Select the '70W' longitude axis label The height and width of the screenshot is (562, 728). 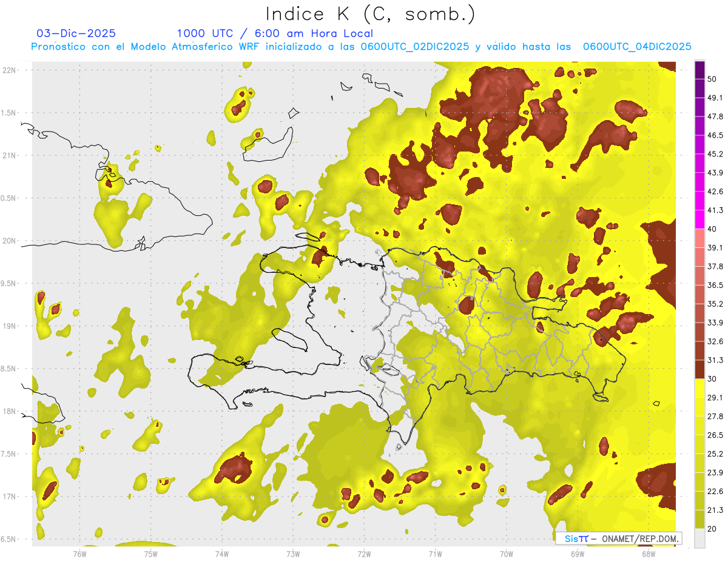tap(506, 554)
